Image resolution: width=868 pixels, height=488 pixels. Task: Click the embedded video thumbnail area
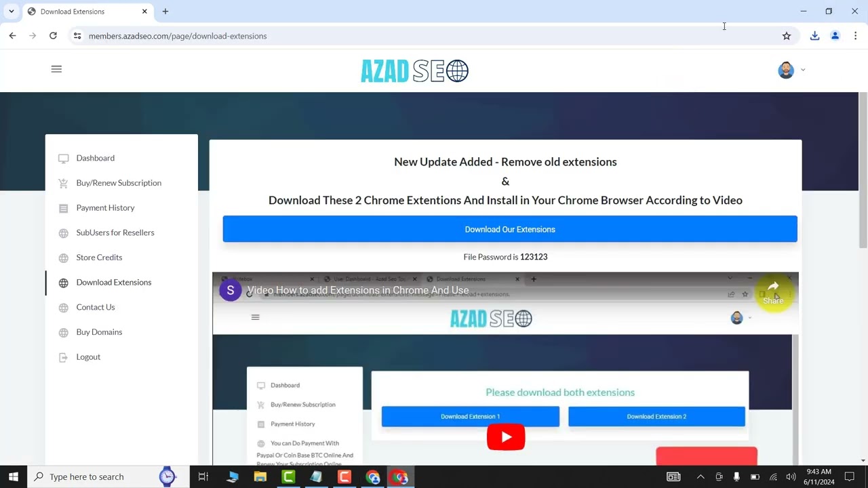505,369
